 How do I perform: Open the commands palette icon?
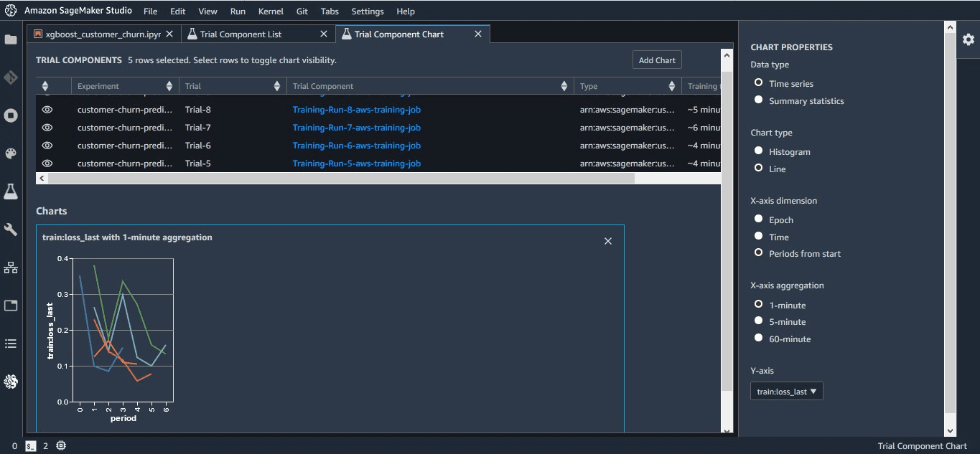11,153
